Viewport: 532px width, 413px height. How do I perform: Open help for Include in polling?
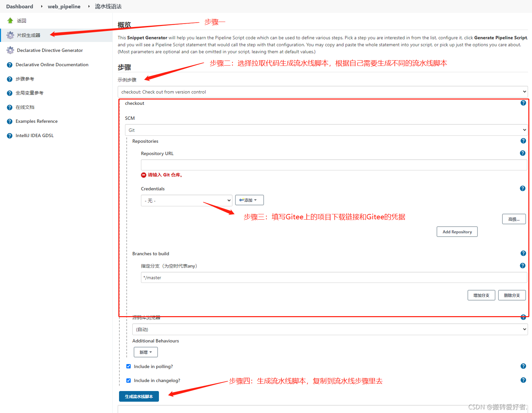point(523,366)
